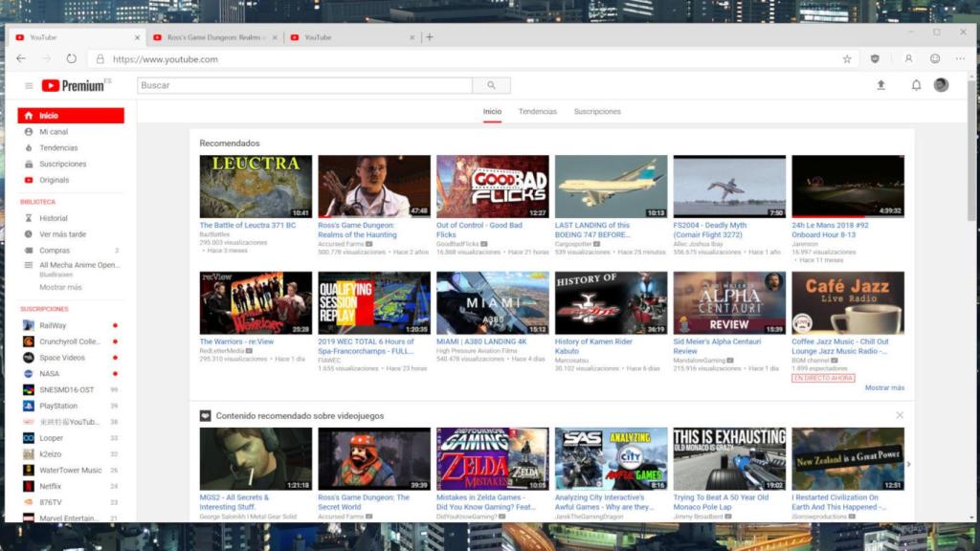
Task: Bookmark page with the star icon
Action: pos(847,58)
